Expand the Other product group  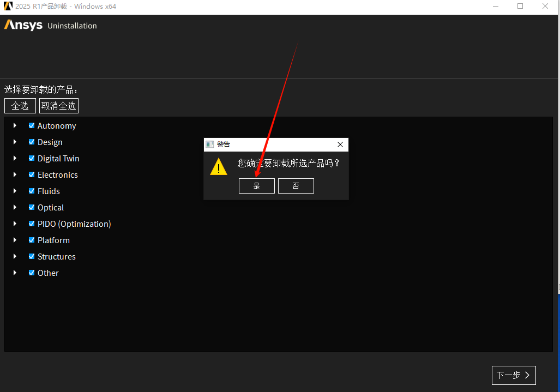[x=15, y=273]
